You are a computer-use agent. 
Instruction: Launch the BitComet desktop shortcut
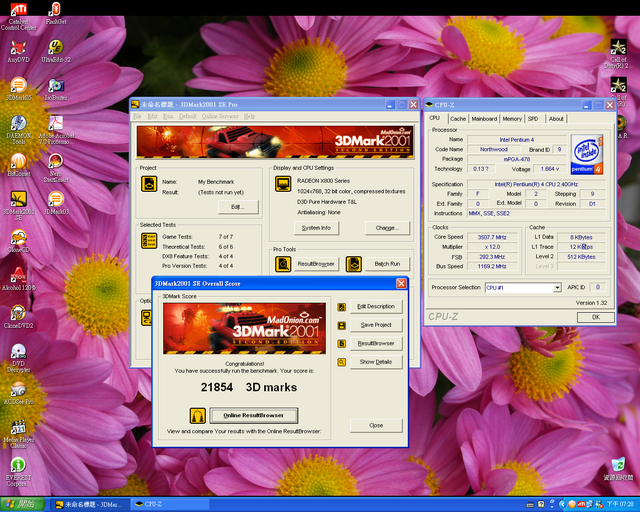tap(18, 165)
